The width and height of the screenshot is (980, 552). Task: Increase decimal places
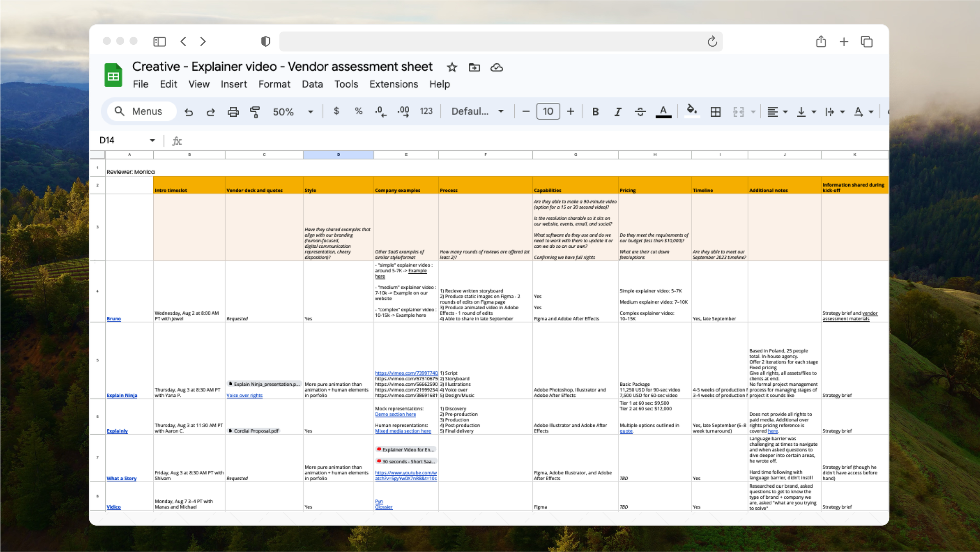(x=403, y=112)
